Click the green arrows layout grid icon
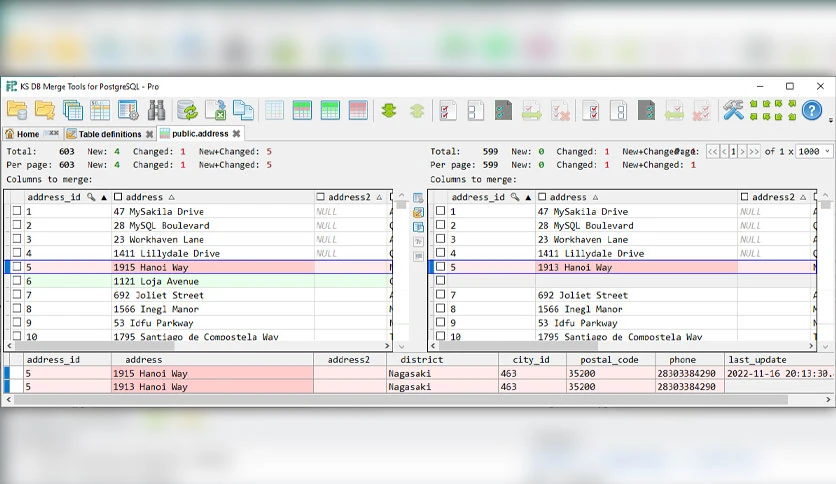 pyautogui.click(x=773, y=110)
